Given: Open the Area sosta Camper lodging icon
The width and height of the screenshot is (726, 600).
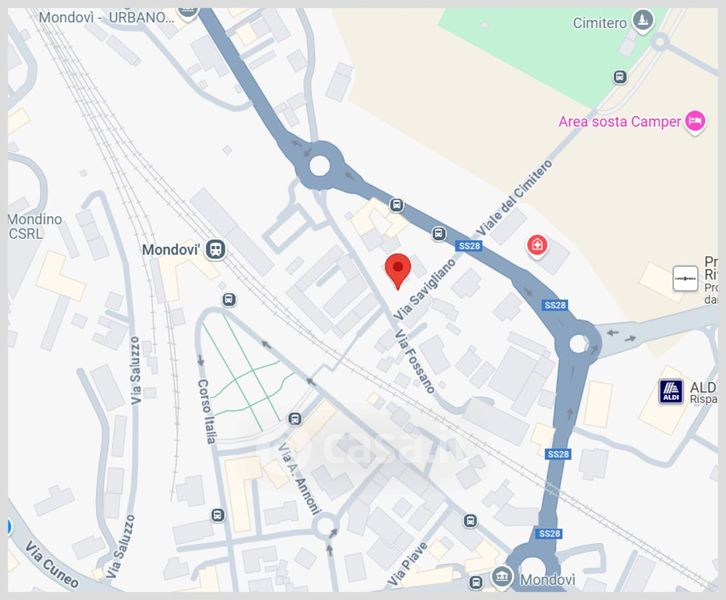Looking at the screenshot, I should point(695,121).
